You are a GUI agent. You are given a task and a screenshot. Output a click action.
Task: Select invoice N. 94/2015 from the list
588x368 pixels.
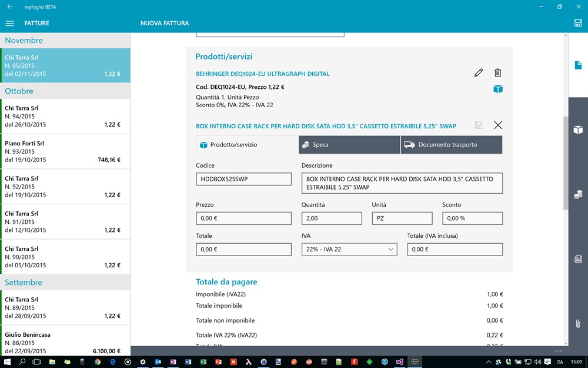(65, 116)
